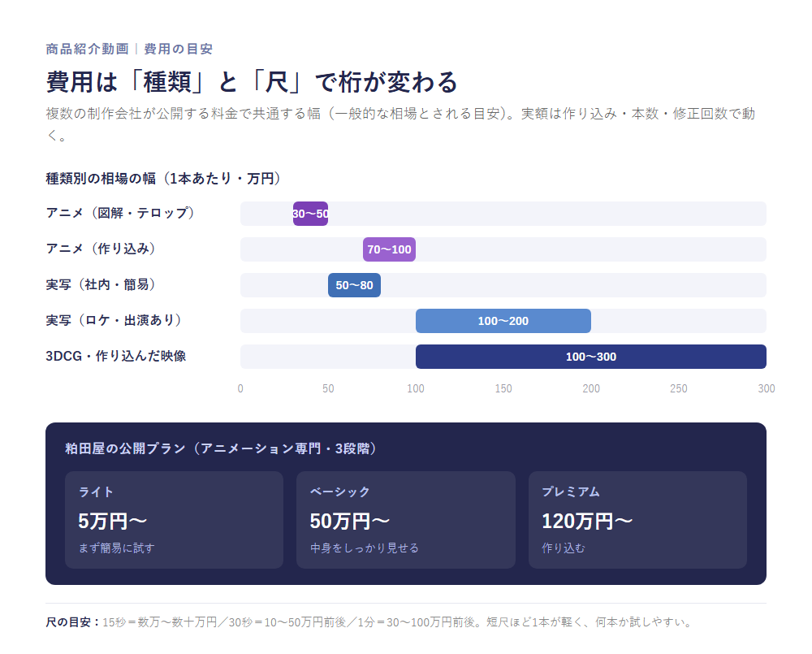Screen dimensions: 812x654
Task: Click the 30〜50 purple range bar
Action: [310, 214]
